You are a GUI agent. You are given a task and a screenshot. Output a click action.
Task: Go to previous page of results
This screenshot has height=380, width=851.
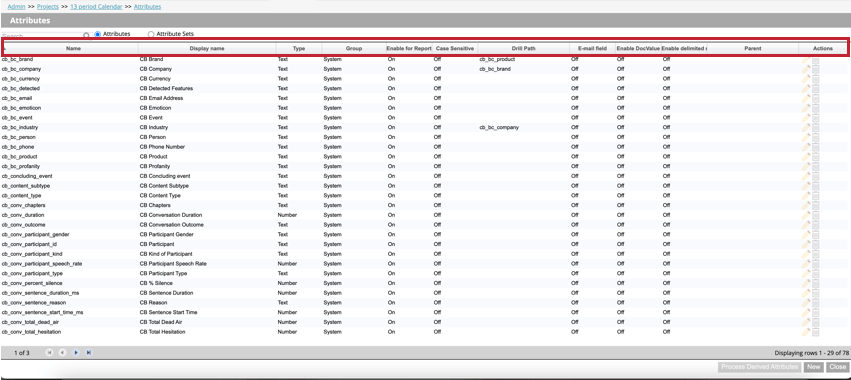tap(62, 353)
